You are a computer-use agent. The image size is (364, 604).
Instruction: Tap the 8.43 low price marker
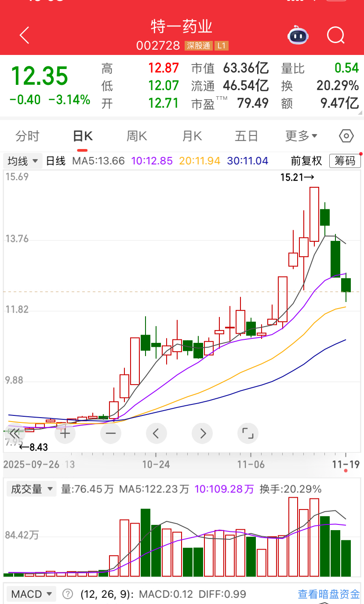33,448
